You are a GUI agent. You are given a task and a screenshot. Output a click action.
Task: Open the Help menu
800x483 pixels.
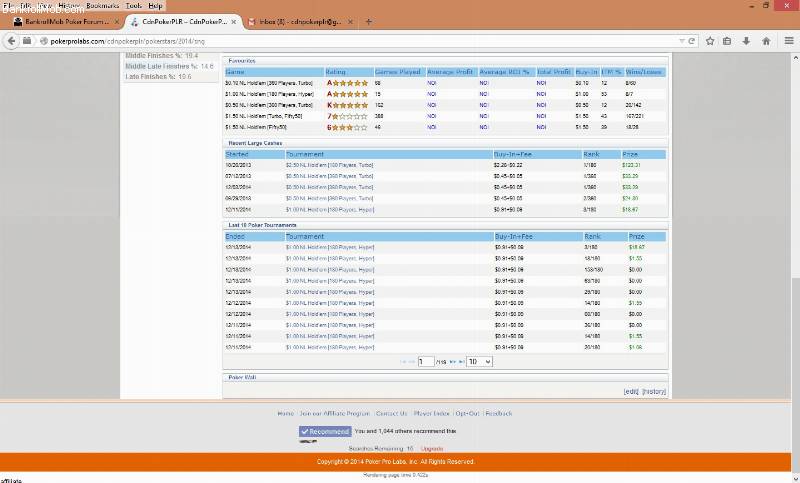(x=156, y=6)
